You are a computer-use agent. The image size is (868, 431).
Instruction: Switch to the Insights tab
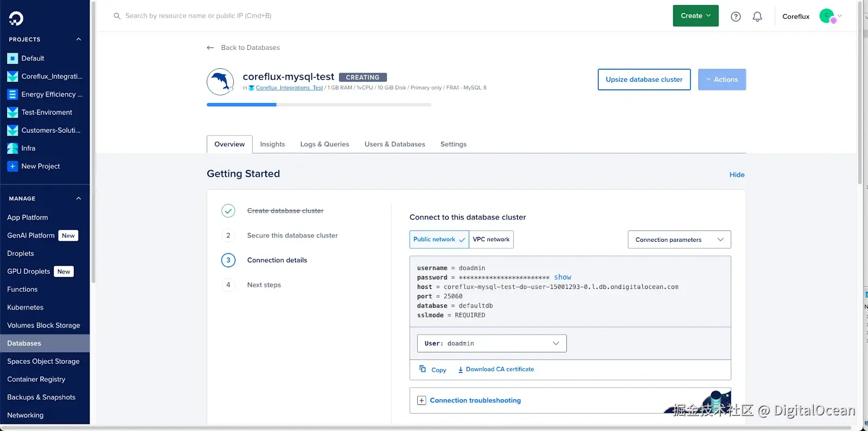(272, 144)
